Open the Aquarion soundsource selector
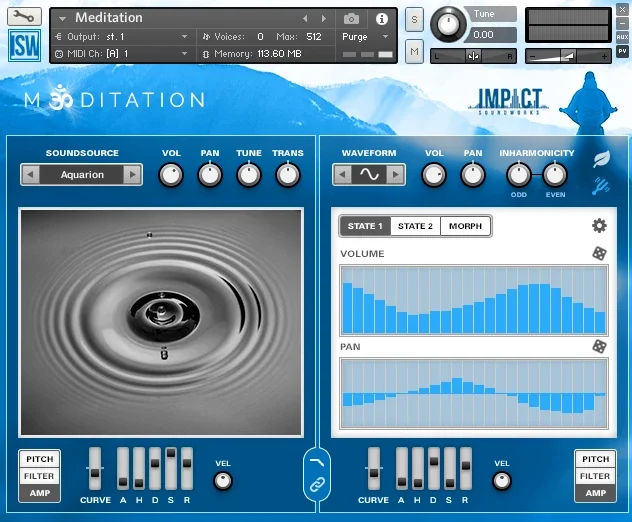Image resolution: width=632 pixels, height=522 pixels. point(81,175)
